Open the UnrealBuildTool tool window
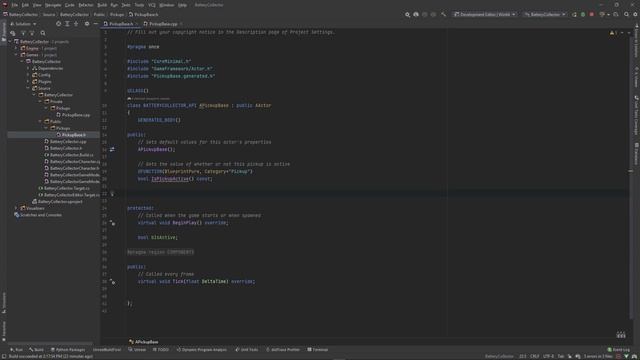The height and width of the screenshot is (360, 640). (107, 350)
